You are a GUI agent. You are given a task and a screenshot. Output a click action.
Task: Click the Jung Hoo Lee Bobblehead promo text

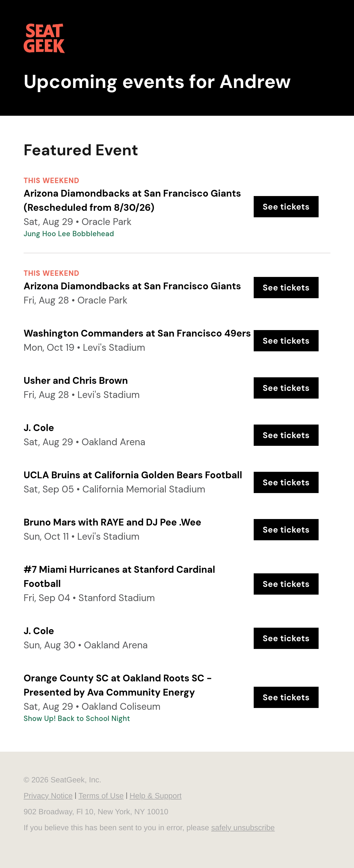tap(69, 234)
